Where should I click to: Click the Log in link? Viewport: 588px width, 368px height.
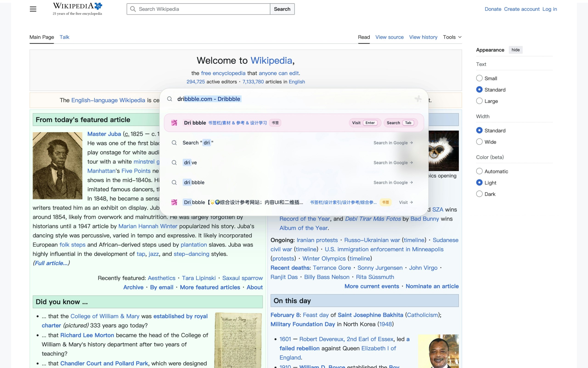click(550, 9)
